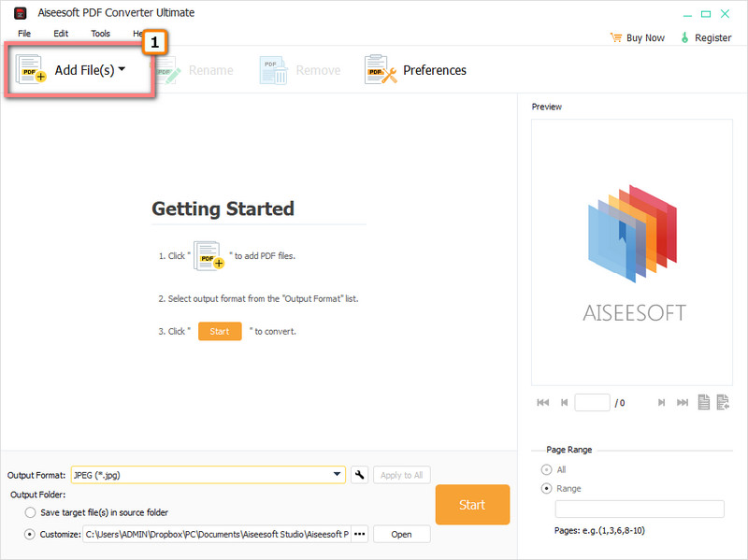This screenshot has height=560, width=748.
Task: Open the Output Format combo box
Action: pyautogui.click(x=208, y=475)
